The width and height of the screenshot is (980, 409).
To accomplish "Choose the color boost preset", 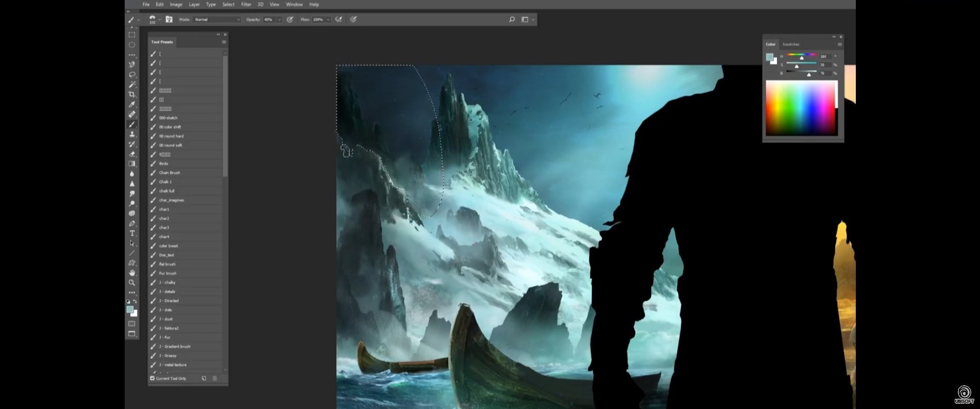I will coord(185,246).
